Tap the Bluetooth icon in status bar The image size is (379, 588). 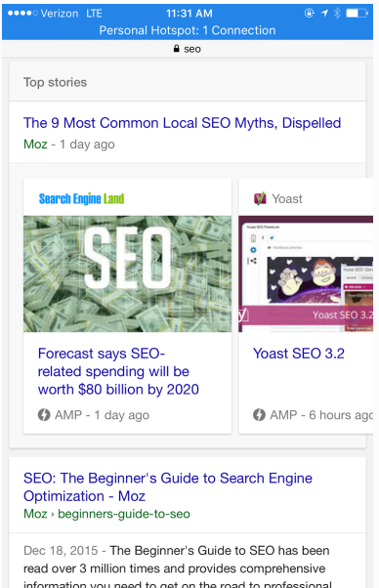[337, 13]
